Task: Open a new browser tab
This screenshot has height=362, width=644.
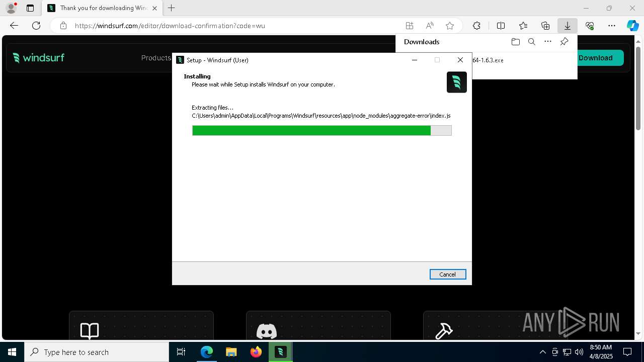Action: pyautogui.click(x=172, y=8)
